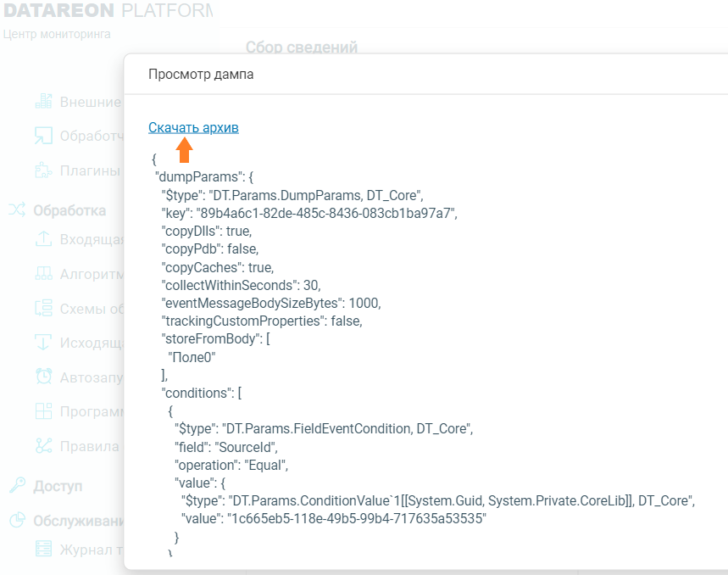Viewport: 728px width, 575px height.
Task: Collapse the Обработка section in sidebar
Action: (x=69, y=210)
